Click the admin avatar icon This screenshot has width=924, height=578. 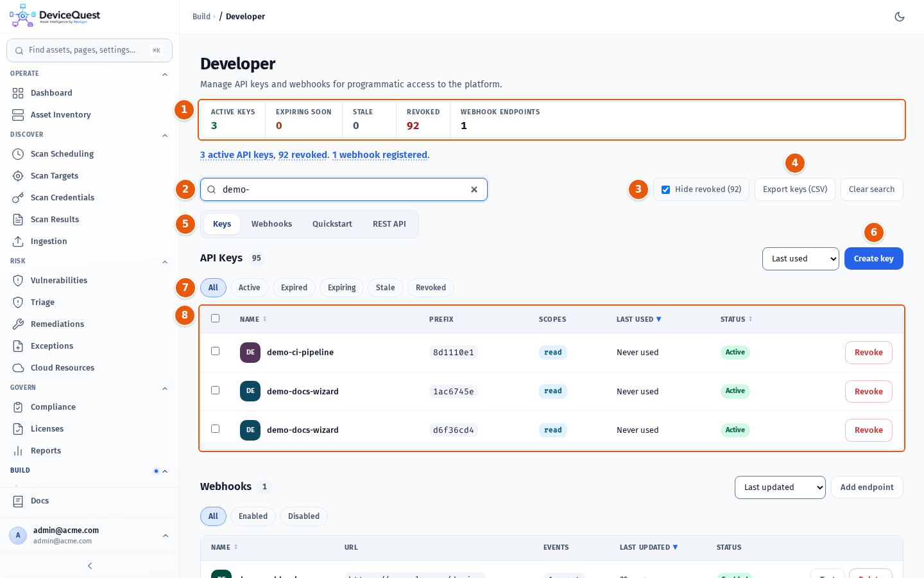18,536
